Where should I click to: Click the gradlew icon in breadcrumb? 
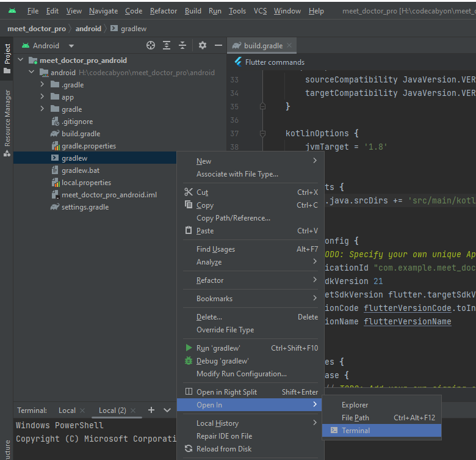(114, 28)
